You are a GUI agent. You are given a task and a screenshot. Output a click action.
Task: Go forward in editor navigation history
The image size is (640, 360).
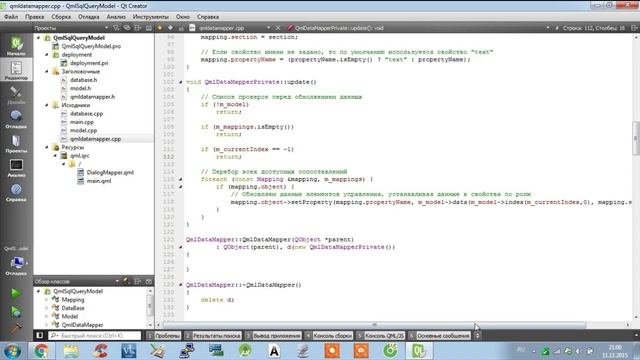pos(170,28)
